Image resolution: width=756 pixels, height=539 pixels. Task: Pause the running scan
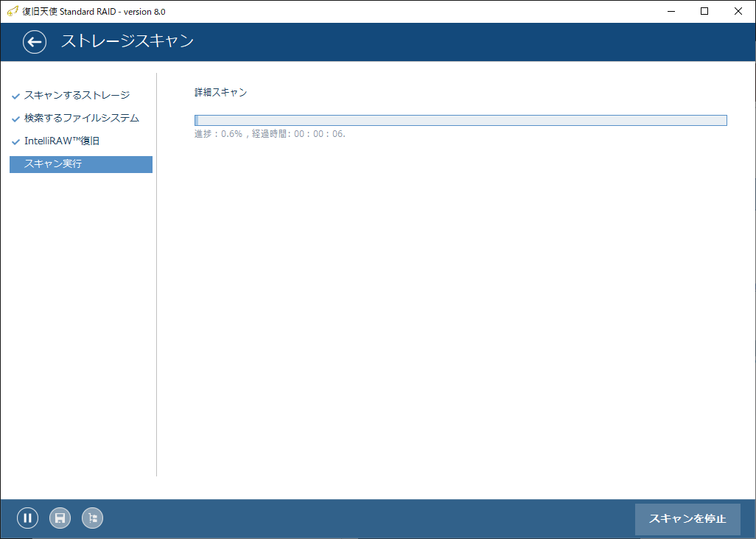(x=27, y=518)
